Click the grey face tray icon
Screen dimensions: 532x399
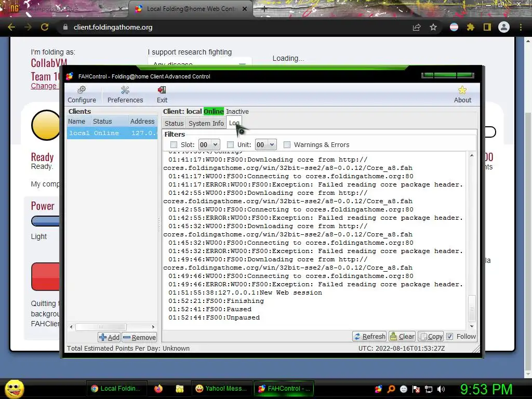[x=404, y=389]
